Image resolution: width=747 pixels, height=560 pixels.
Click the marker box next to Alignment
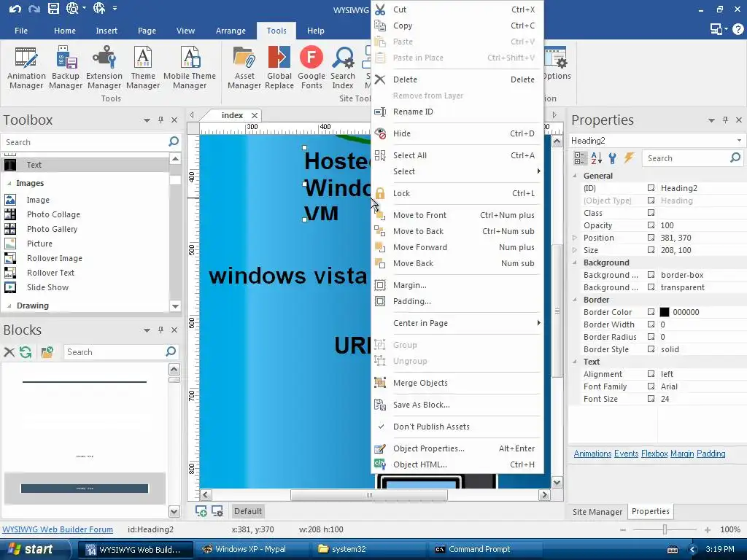click(x=651, y=373)
